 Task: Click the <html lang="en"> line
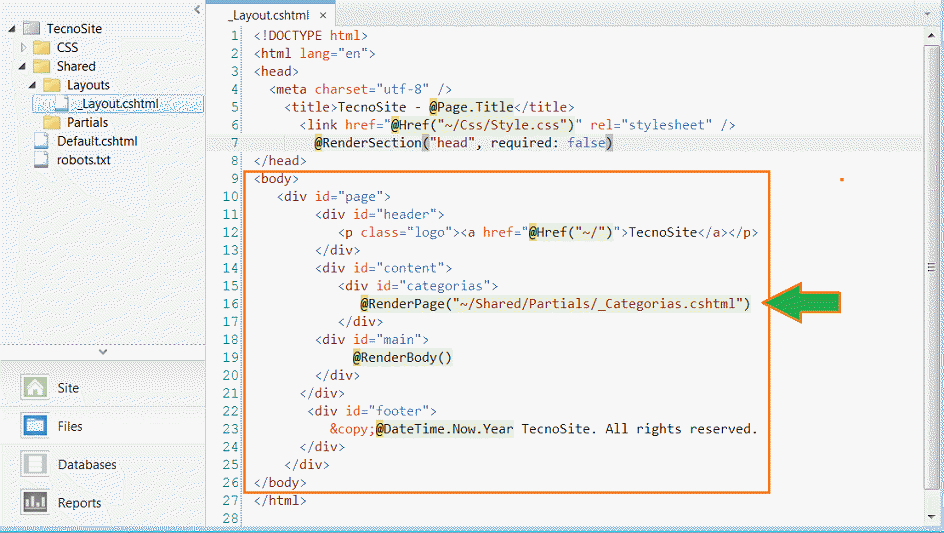coord(314,54)
